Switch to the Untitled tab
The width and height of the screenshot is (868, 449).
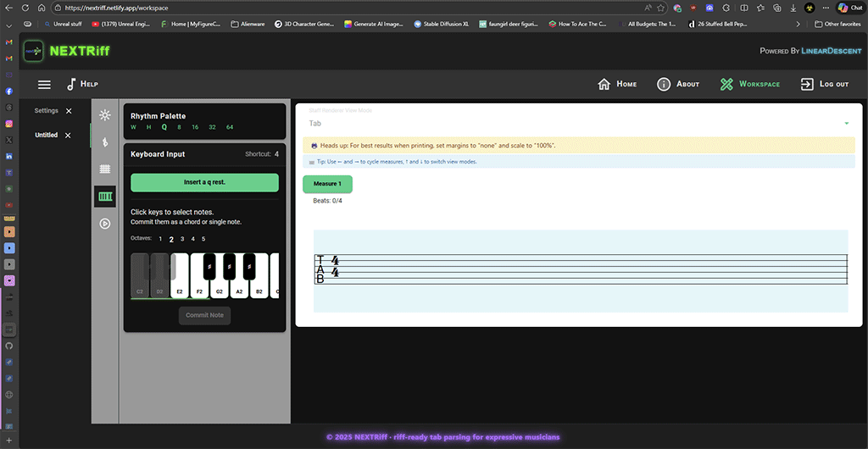pyautogui.click(x=46, y=136)
